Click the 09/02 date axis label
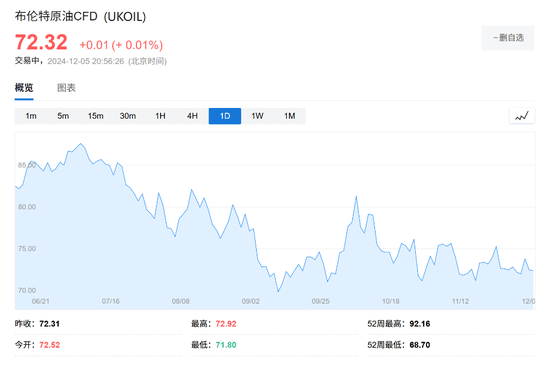This screenshot has width=550, height=369. point(251,301)
